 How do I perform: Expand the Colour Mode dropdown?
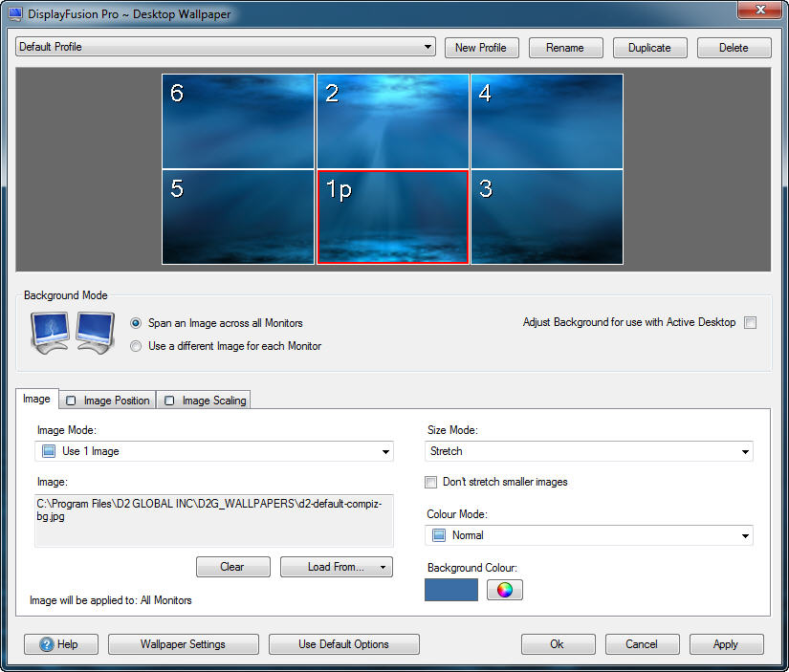pyautogui.click(x=588, y=535)
